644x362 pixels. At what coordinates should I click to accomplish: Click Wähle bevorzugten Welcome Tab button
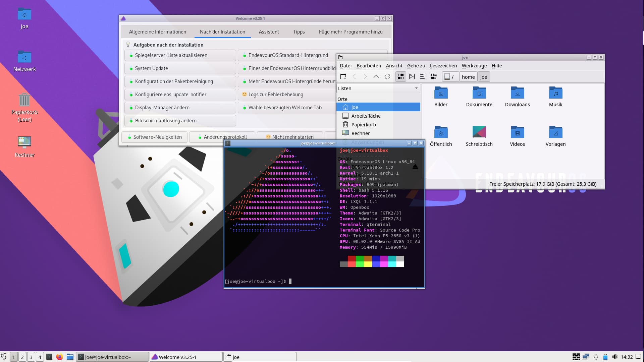[287, 108]
